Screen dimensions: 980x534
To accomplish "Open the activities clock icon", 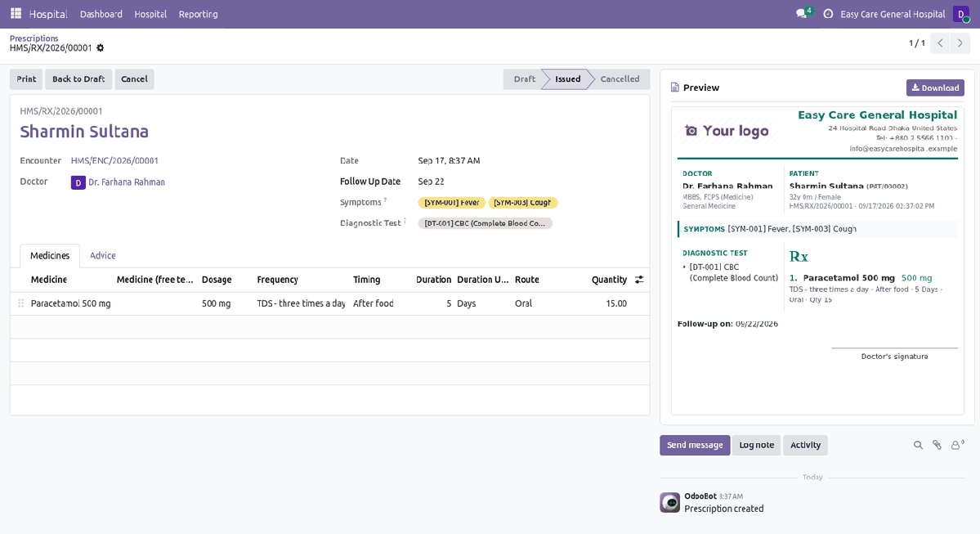I will pos(828,14).
